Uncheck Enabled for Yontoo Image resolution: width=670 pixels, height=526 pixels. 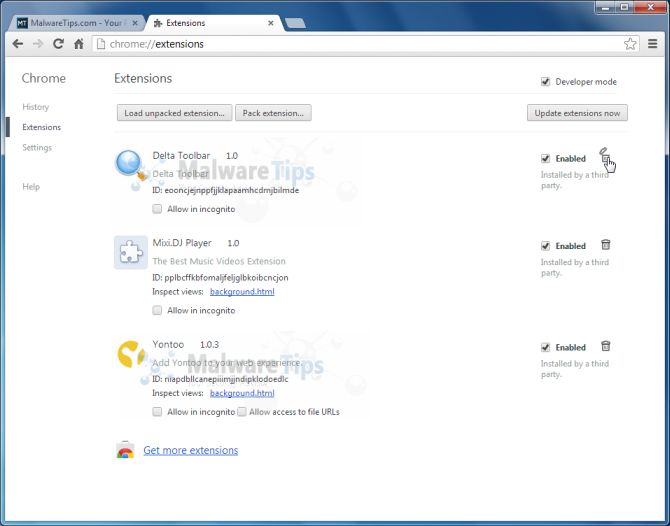545,347
